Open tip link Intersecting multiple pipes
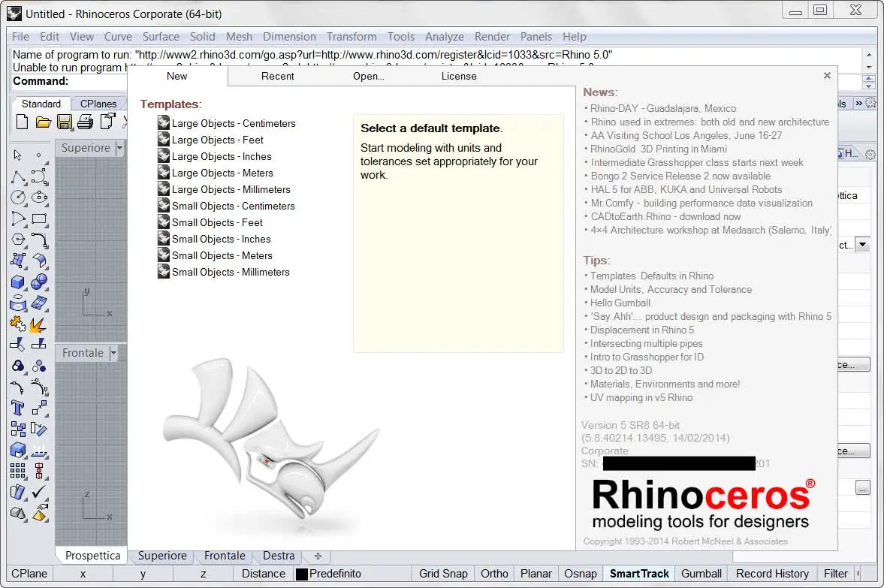The image size is (884, 588). click(646, 343)
